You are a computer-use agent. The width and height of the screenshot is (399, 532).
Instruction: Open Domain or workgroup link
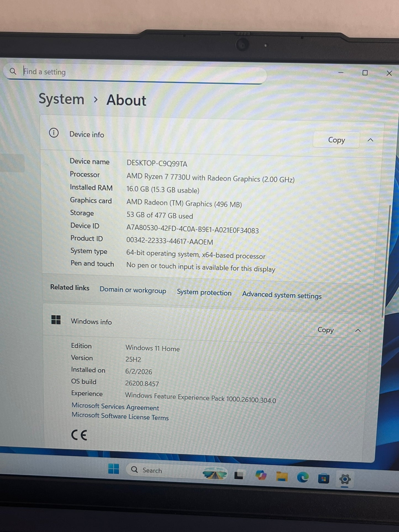133,290
